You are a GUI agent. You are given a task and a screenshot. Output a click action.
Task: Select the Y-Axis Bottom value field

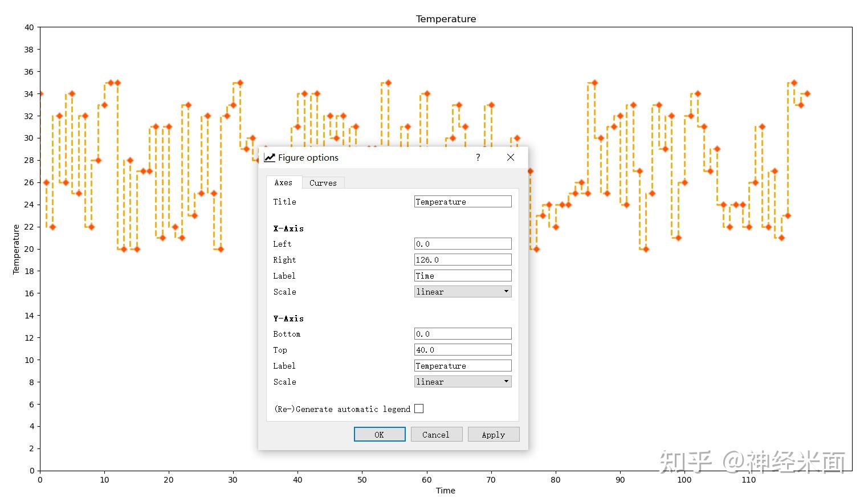pyautogui.click(x=462, y=333)
